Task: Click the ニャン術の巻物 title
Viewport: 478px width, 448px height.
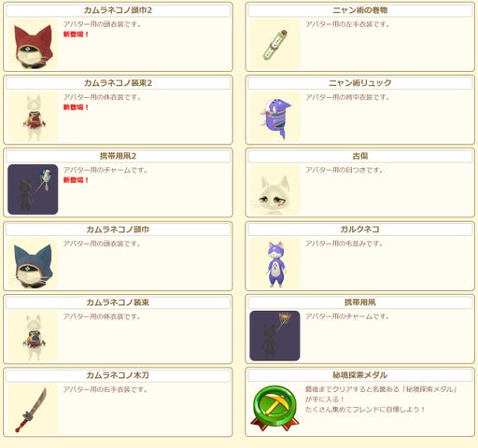Action: pos(360,10)
